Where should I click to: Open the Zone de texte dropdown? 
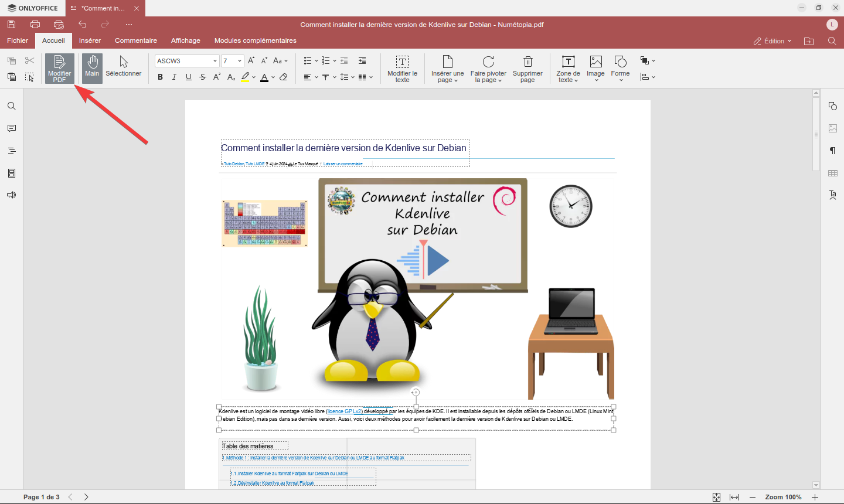point(568,69)
